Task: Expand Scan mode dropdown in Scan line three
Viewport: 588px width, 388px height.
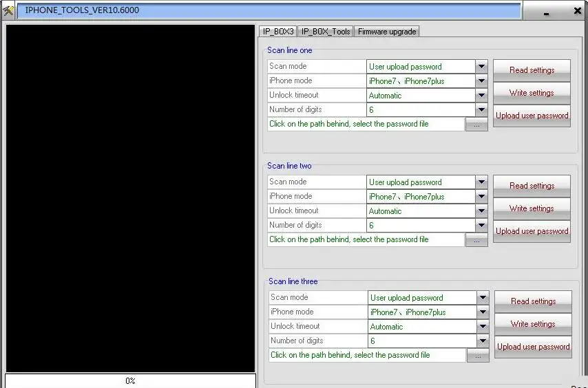Action: coord(483,298)
